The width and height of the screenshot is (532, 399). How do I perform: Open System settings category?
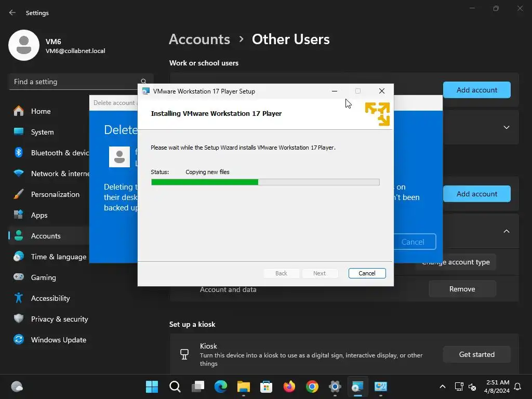[42, 132]
